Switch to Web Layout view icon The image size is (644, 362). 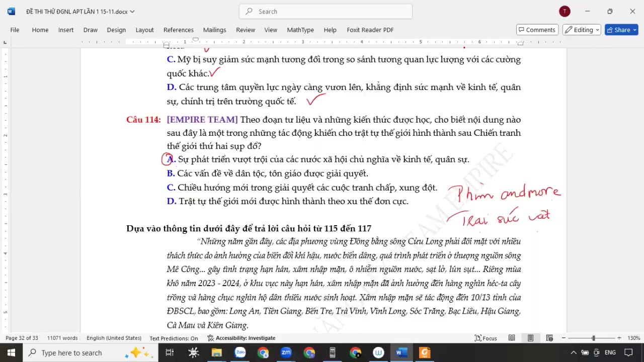click(549, 338)
